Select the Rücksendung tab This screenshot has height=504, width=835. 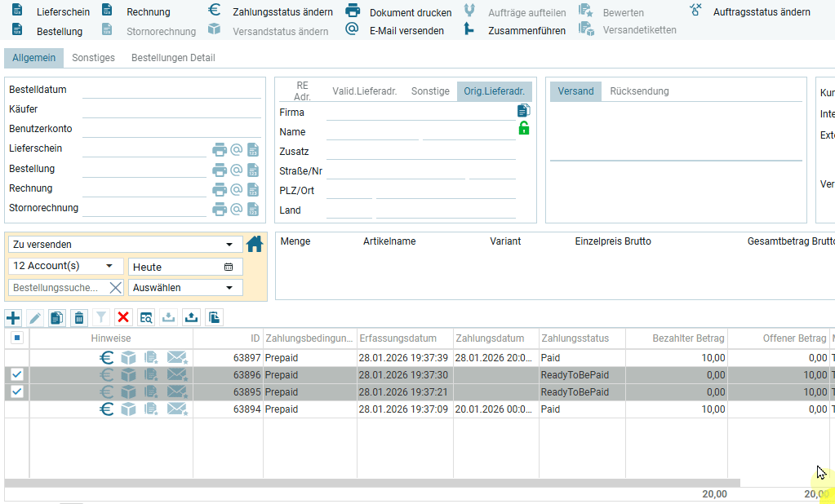pos(639,91)
